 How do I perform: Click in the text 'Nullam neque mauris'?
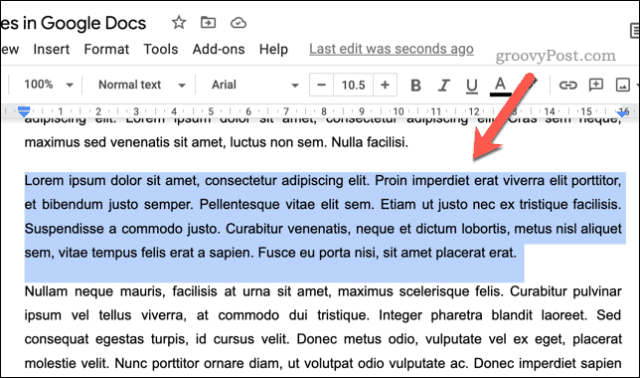[94, 291]
